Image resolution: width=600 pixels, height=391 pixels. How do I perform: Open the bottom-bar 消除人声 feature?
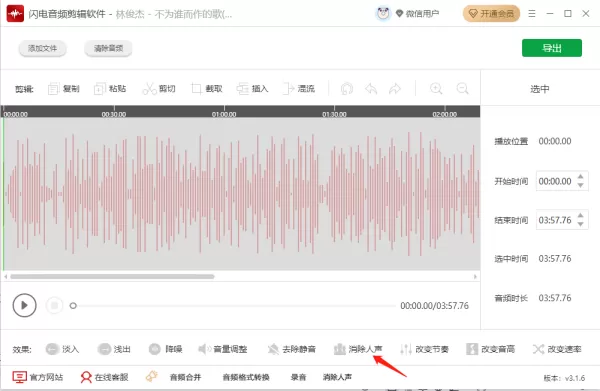point(338,377)
